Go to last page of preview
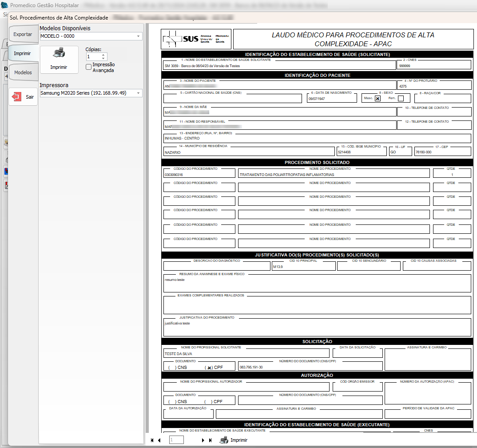The width and height of the screenshot is (477, 448). tap(210, 440)
